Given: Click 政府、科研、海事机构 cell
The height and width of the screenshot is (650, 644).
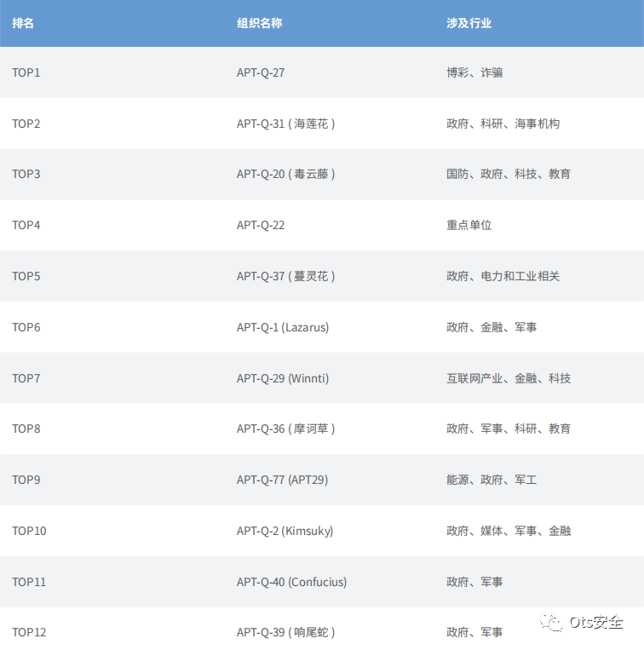Looking at the screenshot, I should coord(503,124).
